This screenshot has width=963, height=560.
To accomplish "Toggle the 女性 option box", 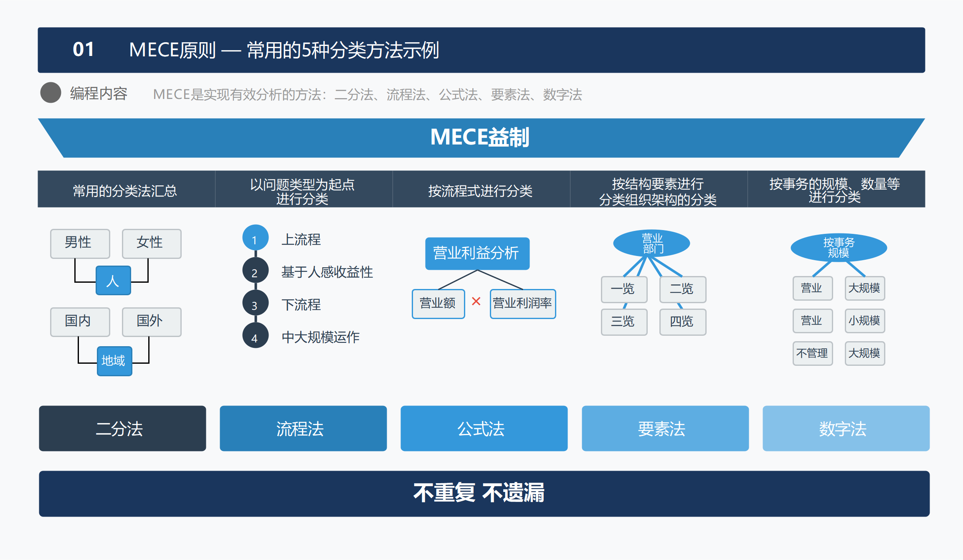I will 151,243.
